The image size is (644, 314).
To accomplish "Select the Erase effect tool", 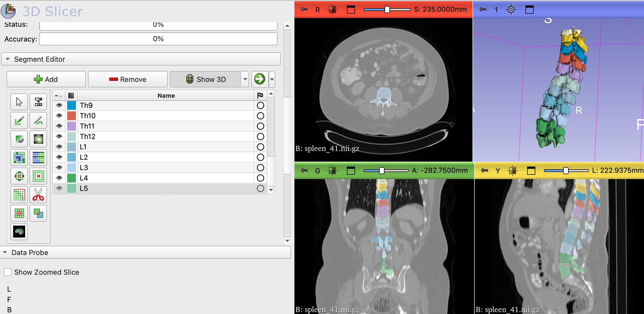I will [19, 139].
